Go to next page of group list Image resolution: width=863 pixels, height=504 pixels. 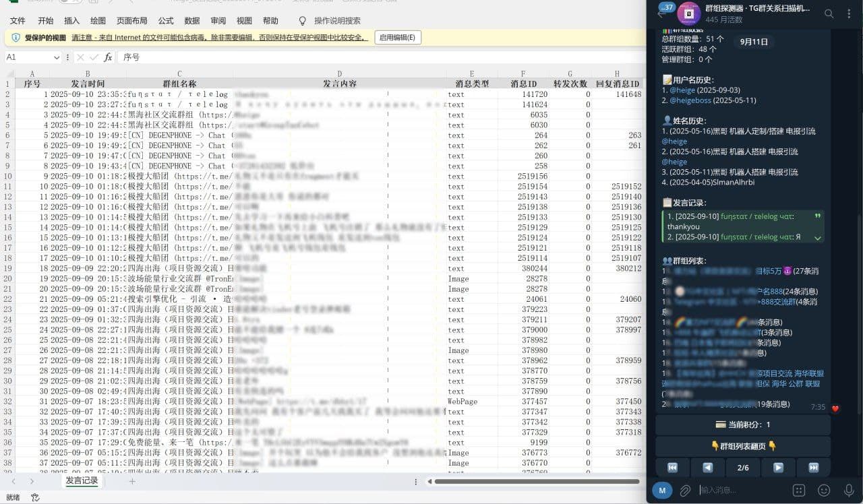778,468
